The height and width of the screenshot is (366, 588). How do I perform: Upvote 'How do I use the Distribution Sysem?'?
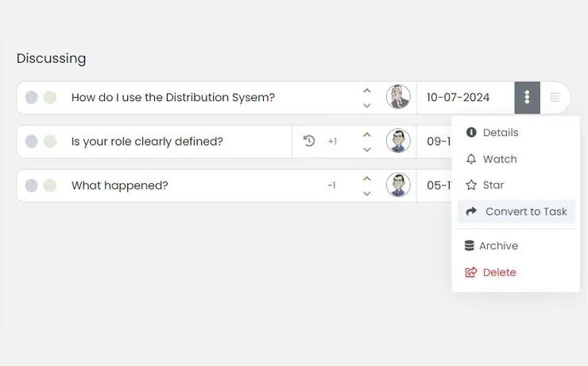tap(366, 91)
